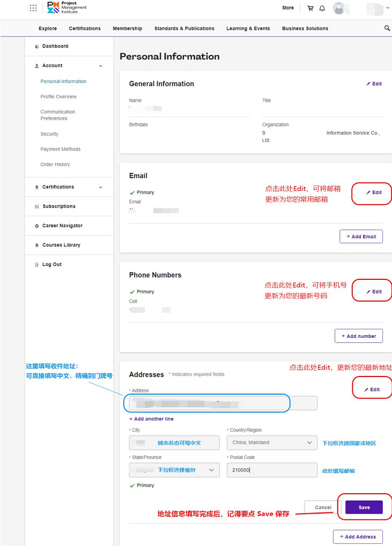
Task: Open the Membership navigation menu
Action: click(x=127, y=28)
